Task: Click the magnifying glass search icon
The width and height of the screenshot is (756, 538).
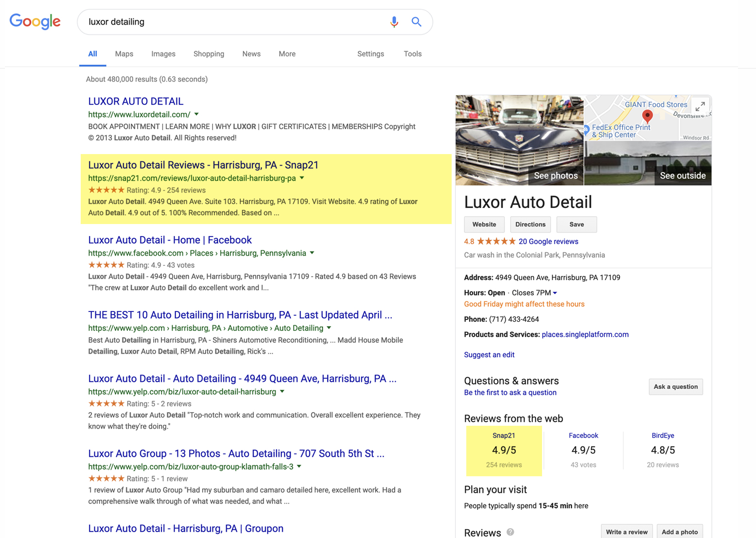Action: coord(417,22)
